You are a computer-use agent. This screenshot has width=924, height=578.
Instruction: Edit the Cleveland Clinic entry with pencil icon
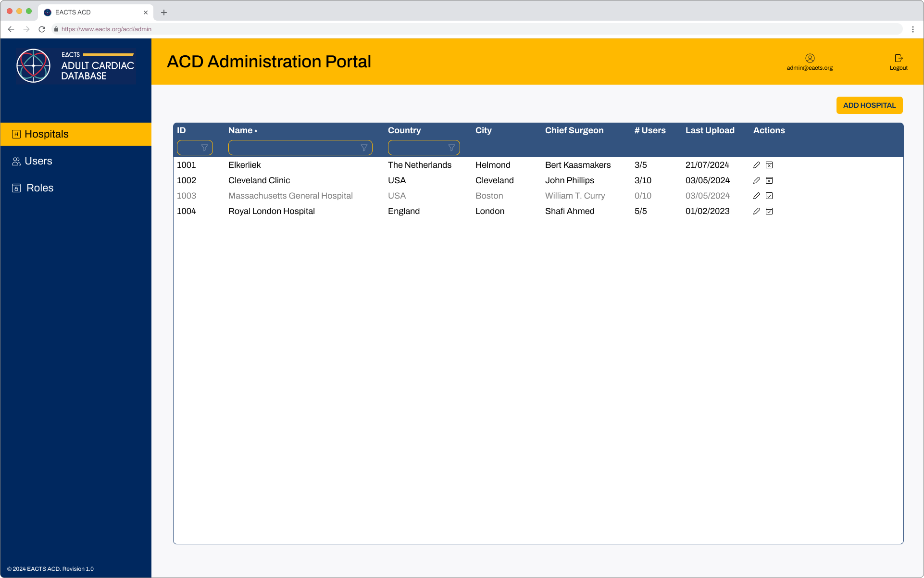tap(756, 180)
